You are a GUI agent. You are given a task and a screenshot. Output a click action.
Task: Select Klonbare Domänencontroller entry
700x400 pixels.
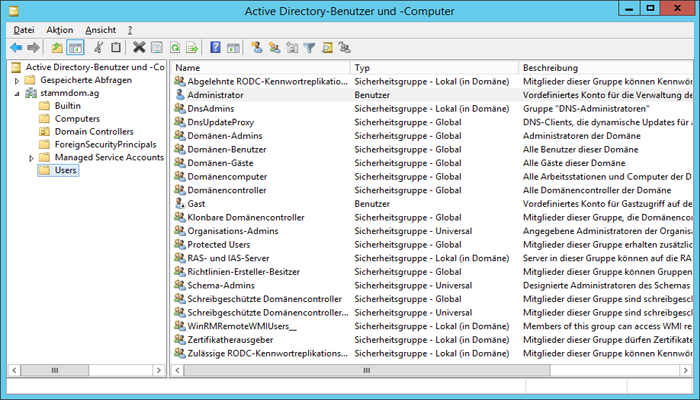pyautogui.click(x=246, y=217)
